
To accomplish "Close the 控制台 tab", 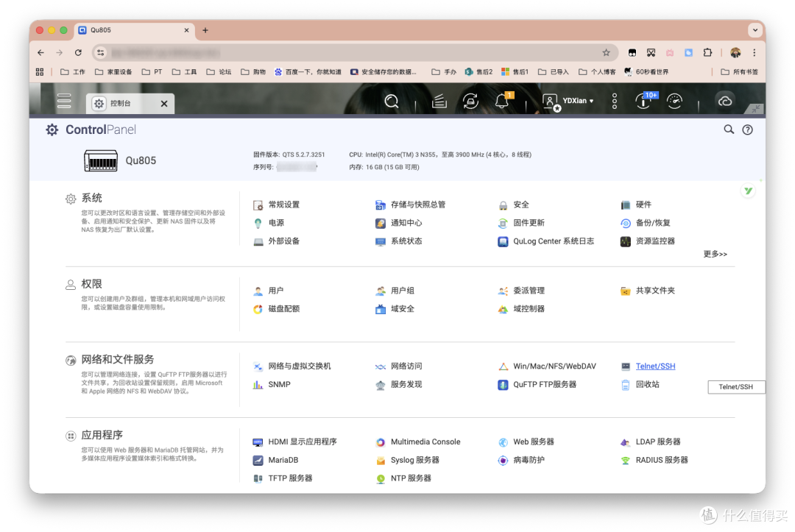I will (x=163, y=104).
